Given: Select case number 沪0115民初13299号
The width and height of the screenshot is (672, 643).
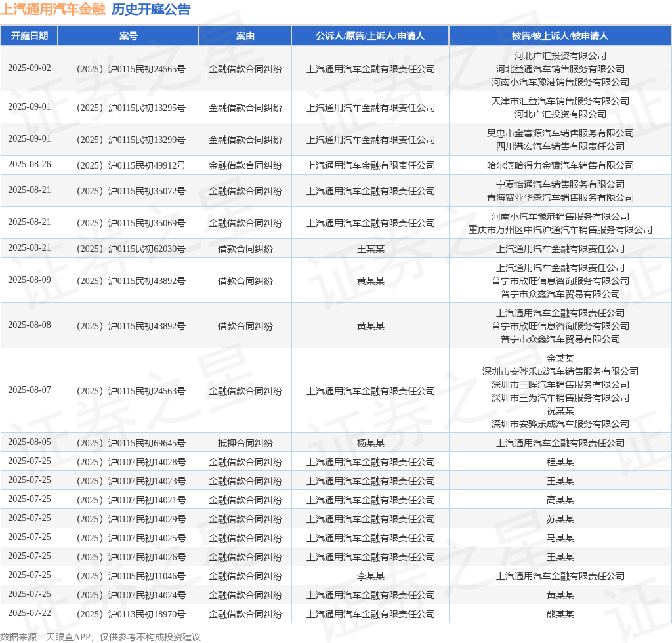Looking at the screenshot, I should tap(131, 140).
